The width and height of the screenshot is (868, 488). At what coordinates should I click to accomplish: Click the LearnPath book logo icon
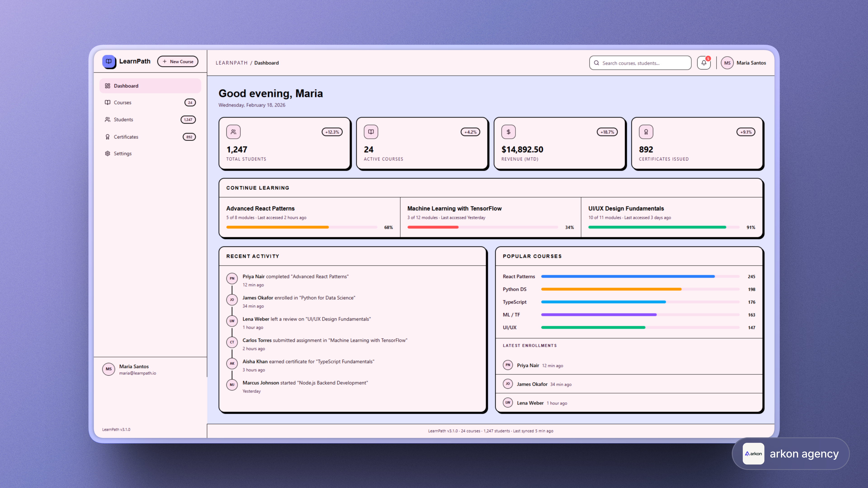point(108,62)
